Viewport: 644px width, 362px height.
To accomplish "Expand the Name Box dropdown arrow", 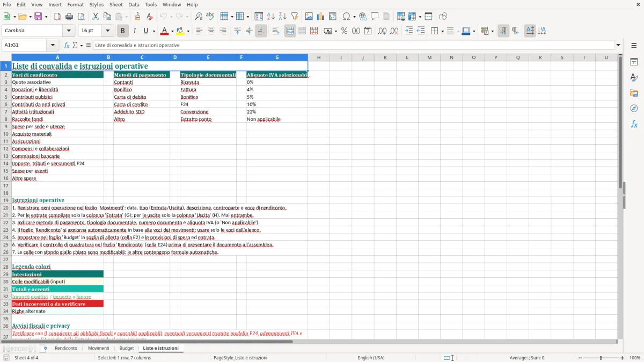I will (x=53, y=45).
